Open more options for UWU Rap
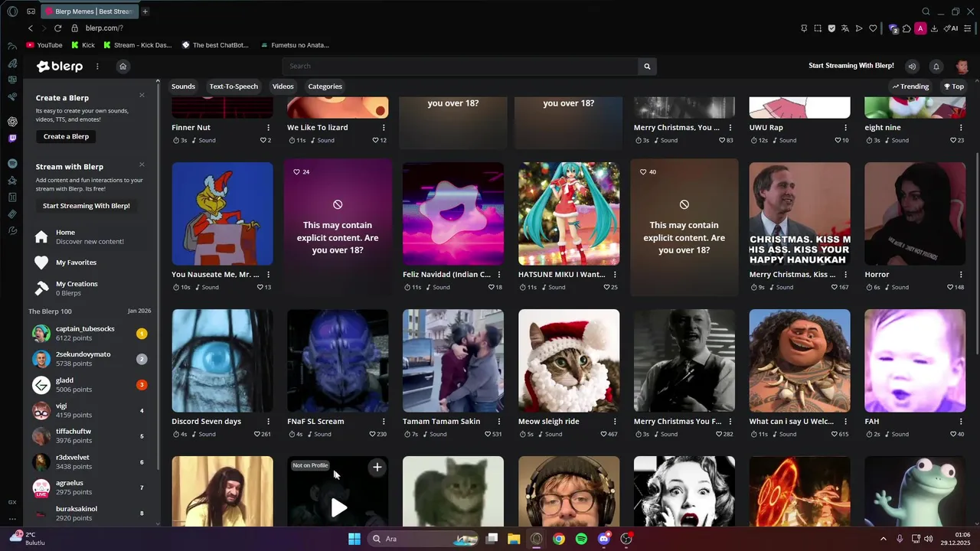980x551 pixels. click(845, 128)
